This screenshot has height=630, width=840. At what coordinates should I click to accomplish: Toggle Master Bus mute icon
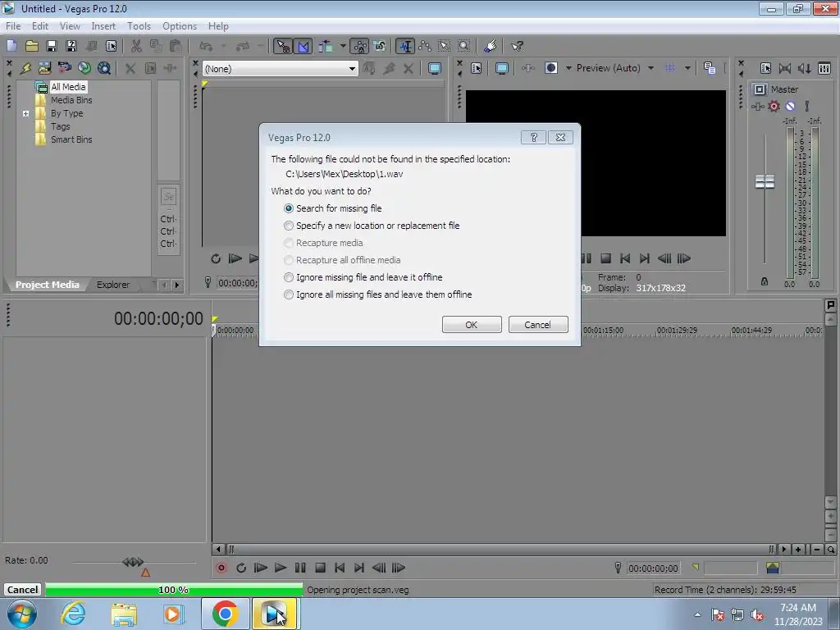(x=790, y=106)
